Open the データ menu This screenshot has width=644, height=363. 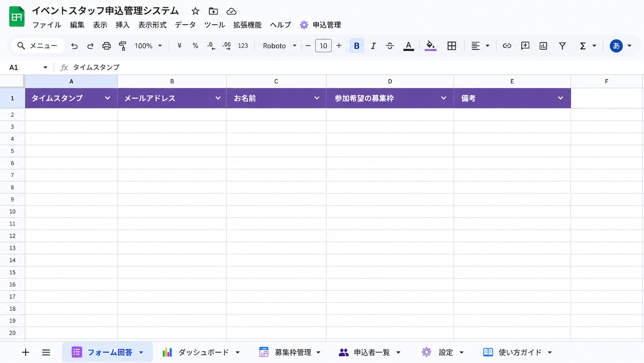click(185, 25)
